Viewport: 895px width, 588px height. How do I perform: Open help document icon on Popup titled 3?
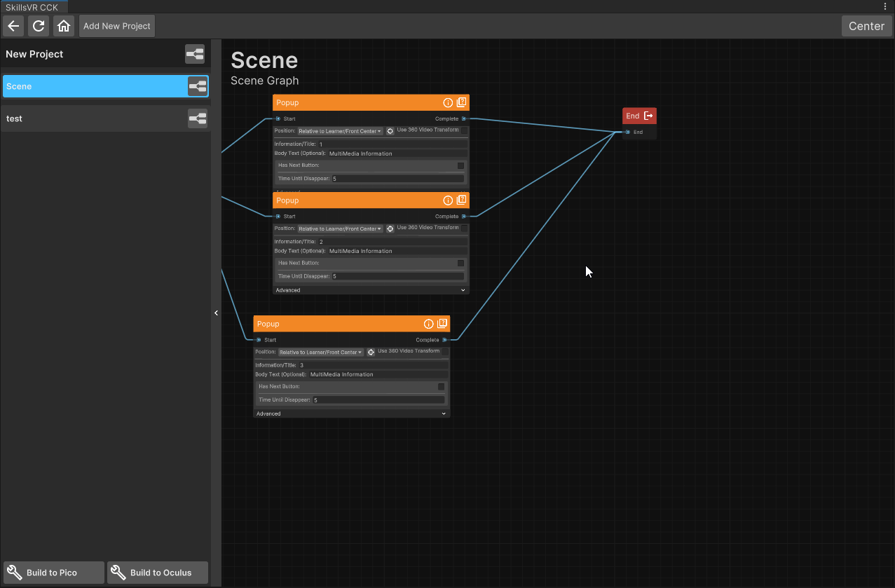pyautogui.click(x=442, y=324)
